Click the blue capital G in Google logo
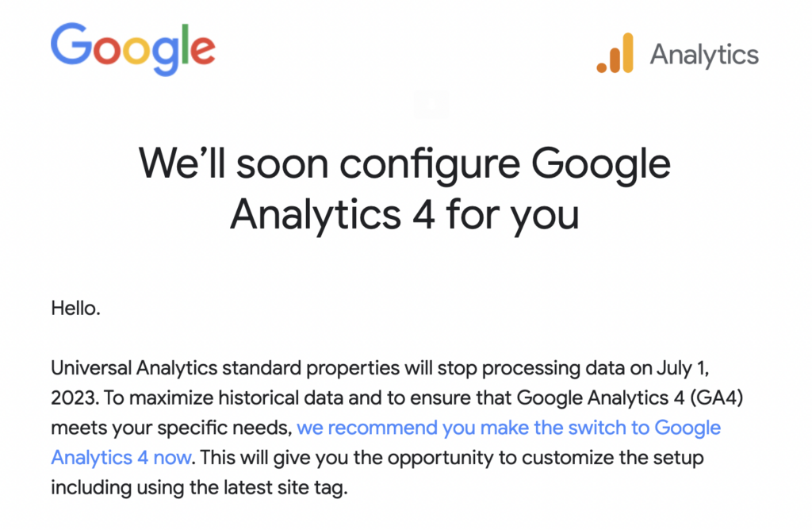The height and width of the screenshot is (530, 812). click(71, 44)
